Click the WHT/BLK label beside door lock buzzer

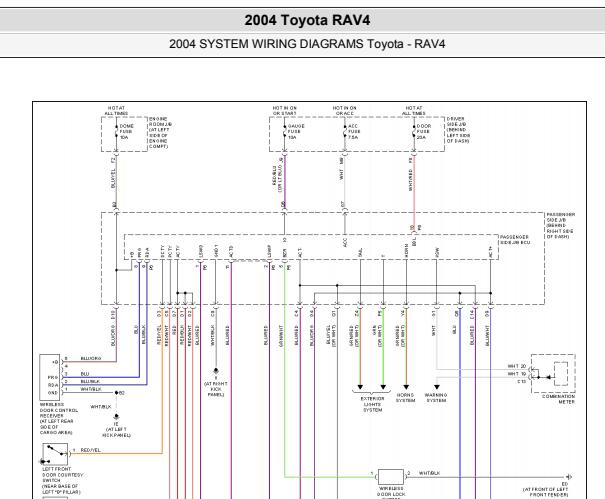click(x=429, y=473)
